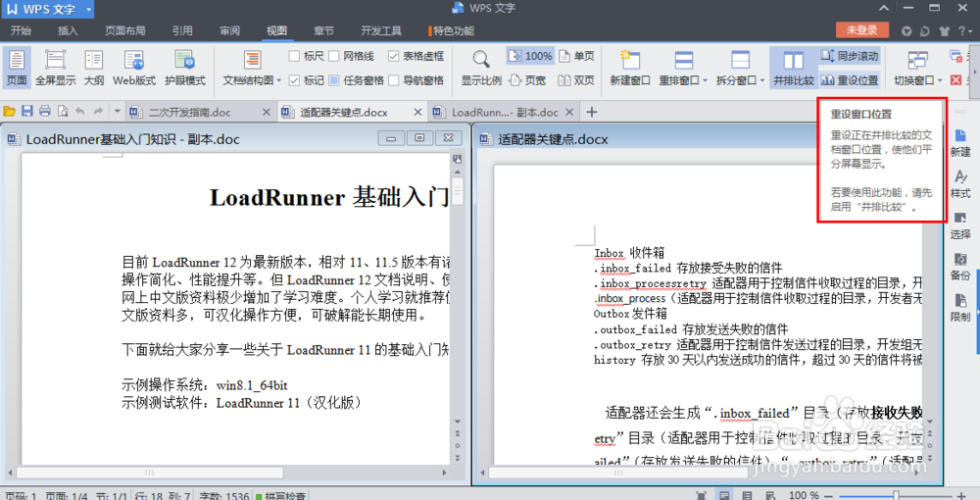
Task: Expand the 重排窗口 dropdown arrow
Action: click(x=705, y=80)
